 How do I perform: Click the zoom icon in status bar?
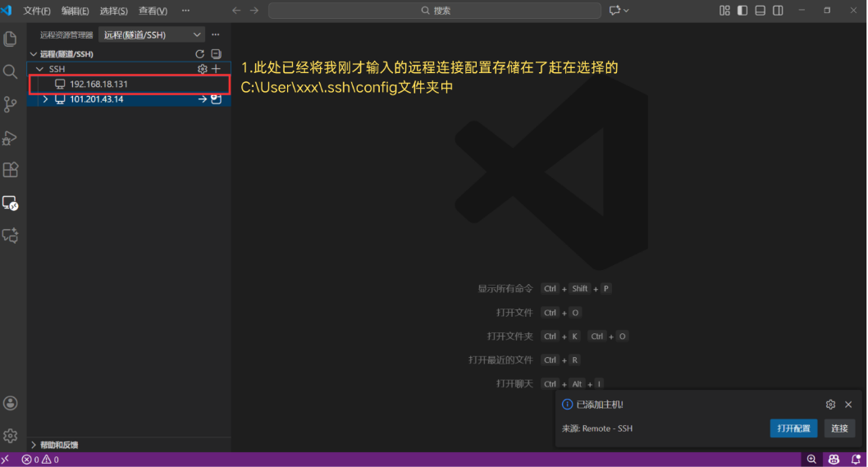pyautogui.click(x=811, y=460)
